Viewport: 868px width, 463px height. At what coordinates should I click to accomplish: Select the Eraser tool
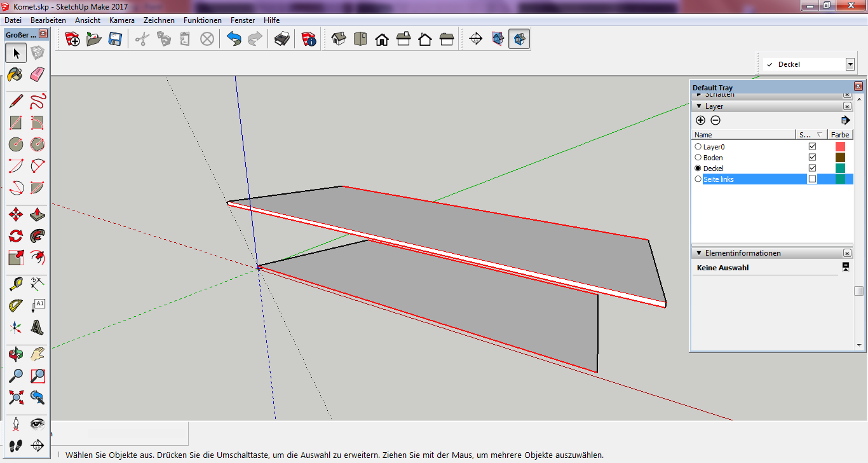point(37,75)
